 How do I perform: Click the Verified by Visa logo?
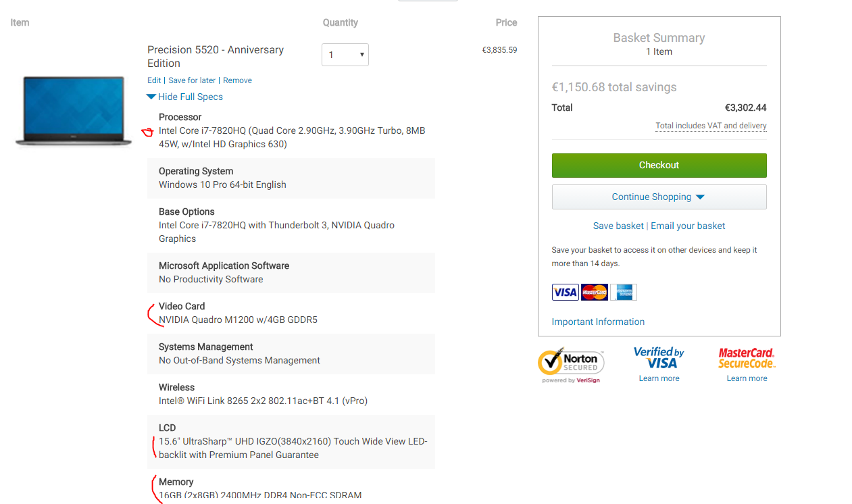point(659,357)
